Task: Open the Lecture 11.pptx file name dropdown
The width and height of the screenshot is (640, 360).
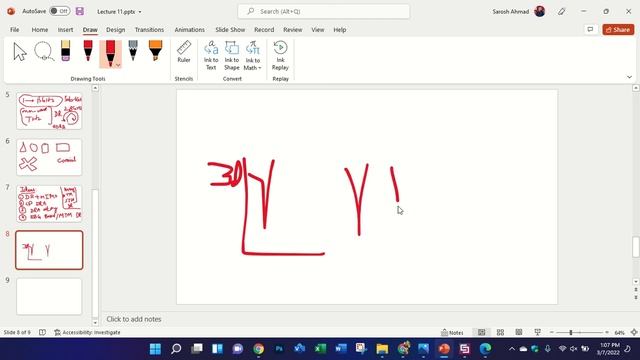Action: [140, 12]
